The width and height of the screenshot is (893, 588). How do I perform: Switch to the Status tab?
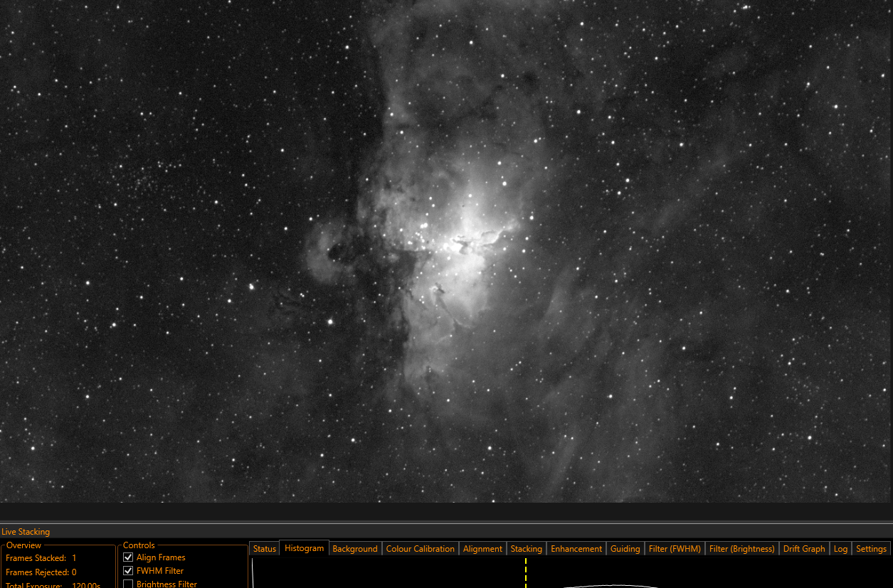pos(265,549)
